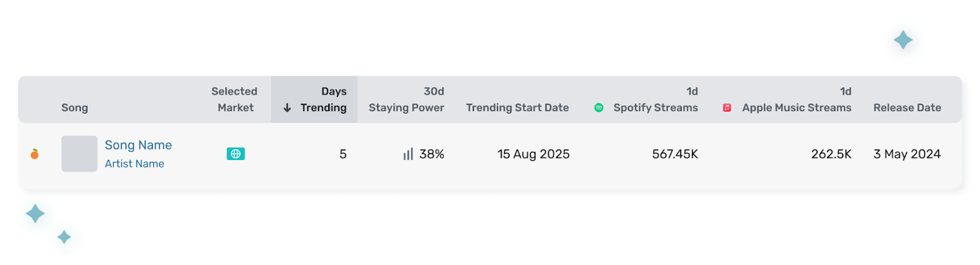Open the Artist Name link
Screen dimensions: 980x265
point(134,164)
